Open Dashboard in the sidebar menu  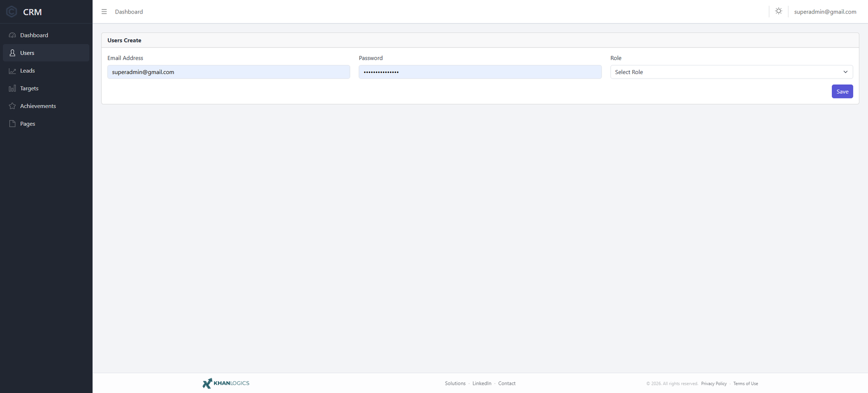coord(46,35)
